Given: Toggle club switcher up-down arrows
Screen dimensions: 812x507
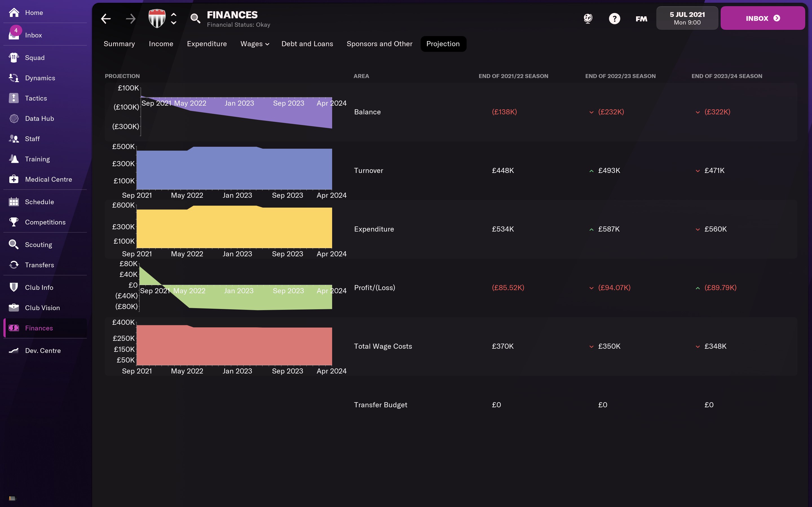Looking at the screenshot, I should [x=174, y=19].
